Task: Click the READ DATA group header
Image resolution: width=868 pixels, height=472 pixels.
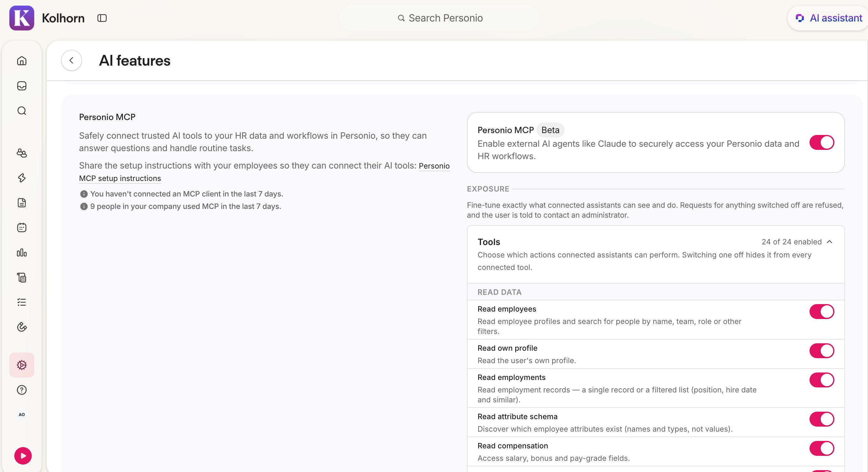Action: [499, 292]
